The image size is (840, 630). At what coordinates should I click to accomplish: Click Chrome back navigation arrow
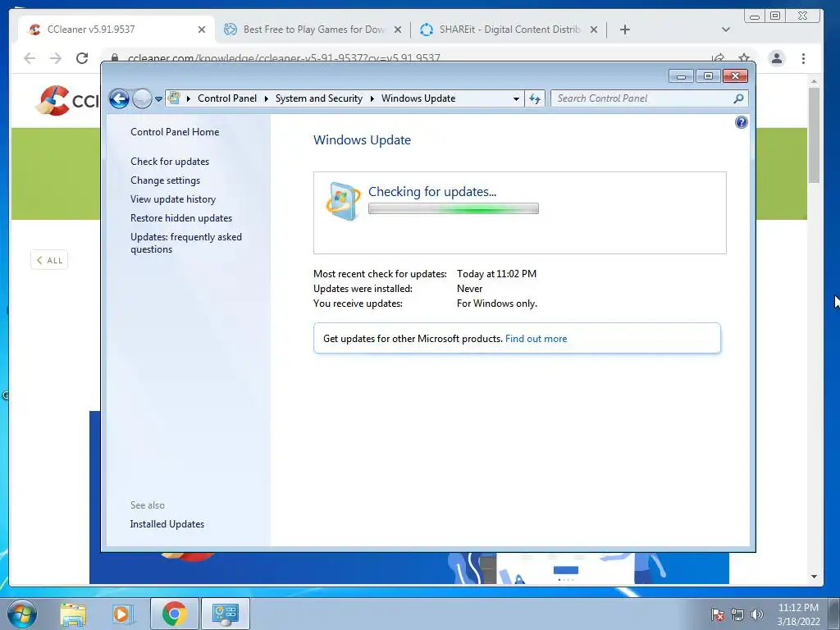click(30, 58)
